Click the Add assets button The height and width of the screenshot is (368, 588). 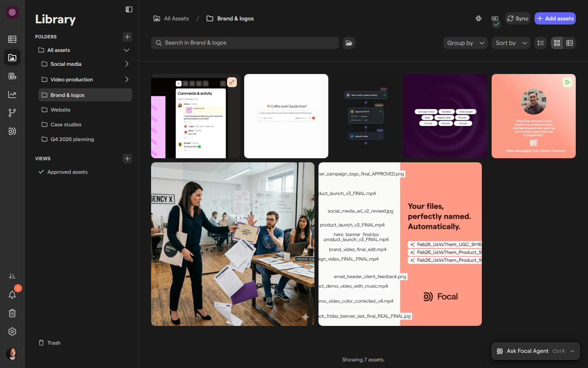point(555,18)
